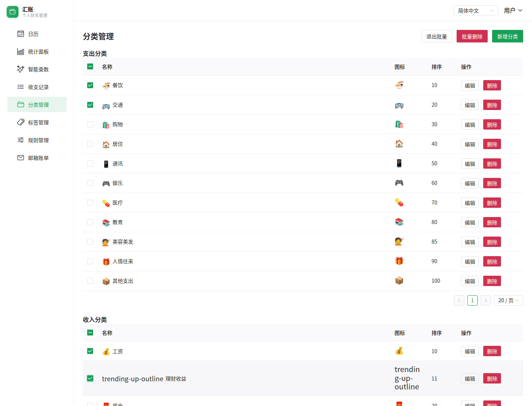Click the 批量删除 button
The height and width of the screenshot is (406, 532).
tap(472, 36)
